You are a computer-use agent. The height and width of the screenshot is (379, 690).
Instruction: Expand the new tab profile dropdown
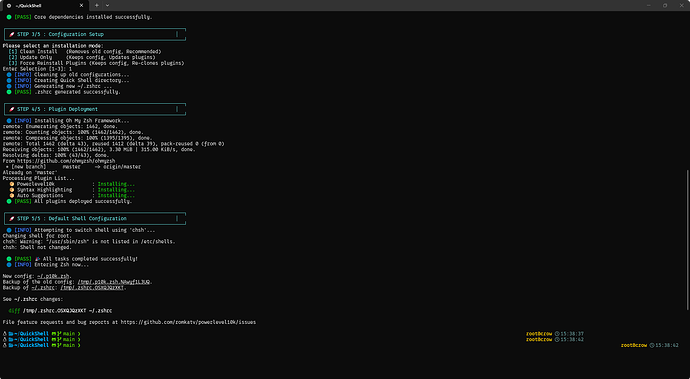108,6
